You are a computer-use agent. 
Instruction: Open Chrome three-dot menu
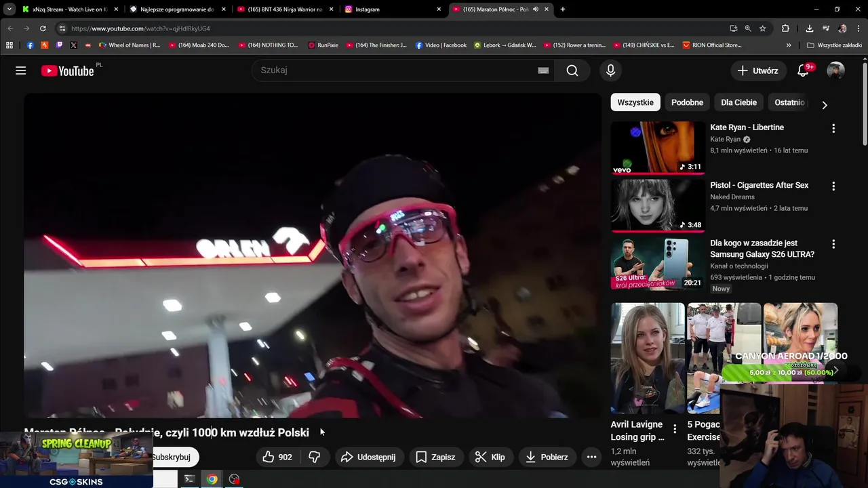point(858,28)
